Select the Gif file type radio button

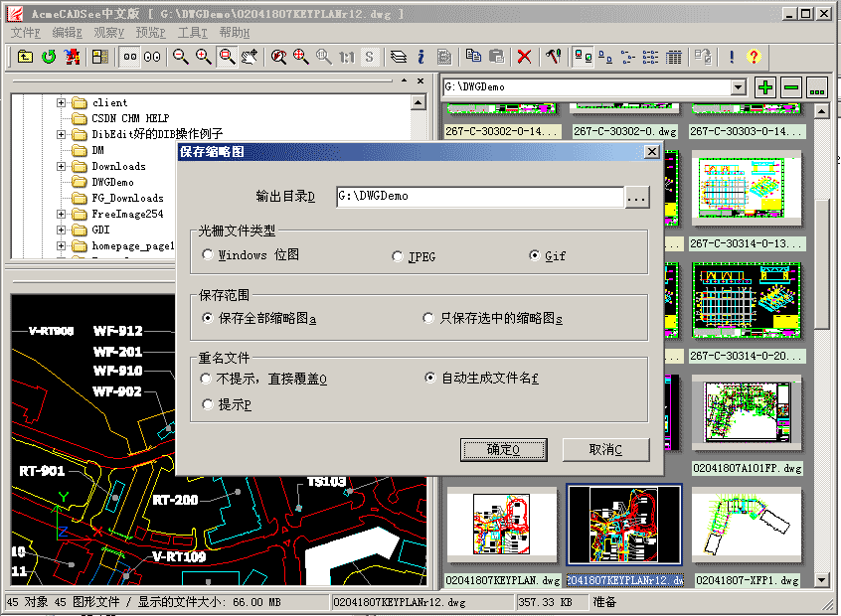pos(534,255)
